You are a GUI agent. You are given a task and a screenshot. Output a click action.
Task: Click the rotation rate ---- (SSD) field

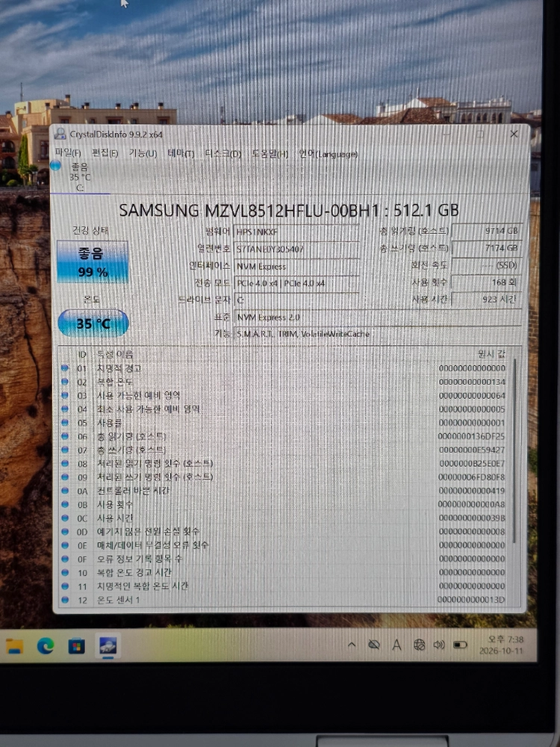point(487,265)
